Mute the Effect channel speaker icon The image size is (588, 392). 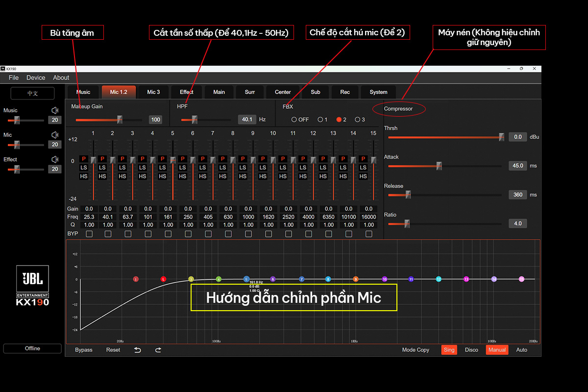(x=55, y=160)
